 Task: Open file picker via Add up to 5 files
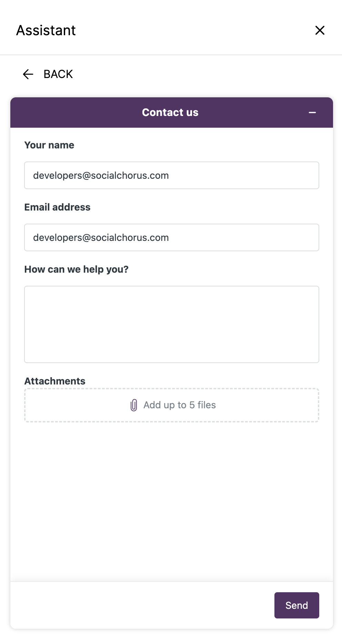(x=180, y=405)
